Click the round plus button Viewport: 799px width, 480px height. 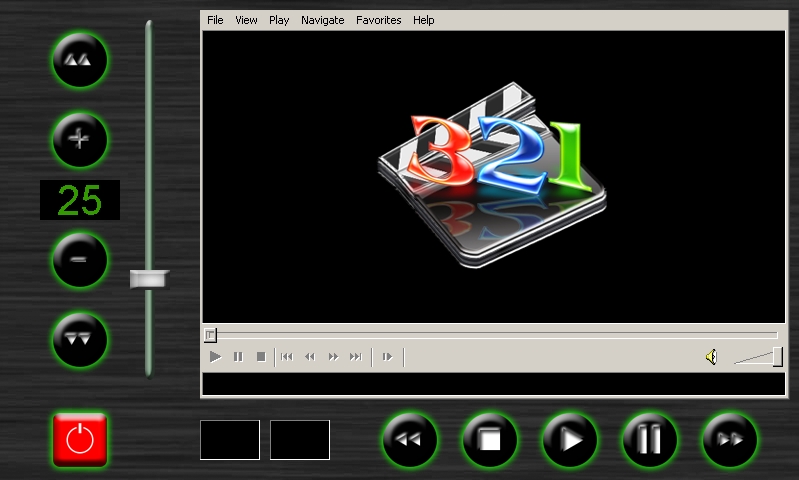click(x=79, y=140)
